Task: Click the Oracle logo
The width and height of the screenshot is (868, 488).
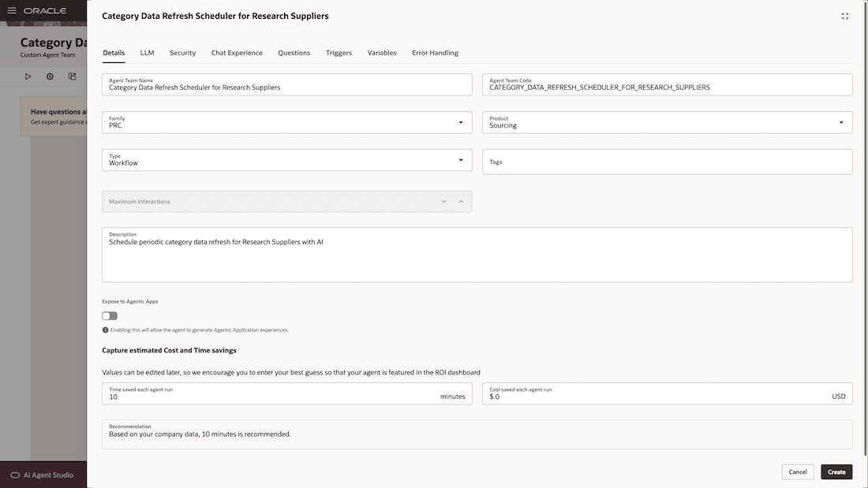Action: (45, 10)
